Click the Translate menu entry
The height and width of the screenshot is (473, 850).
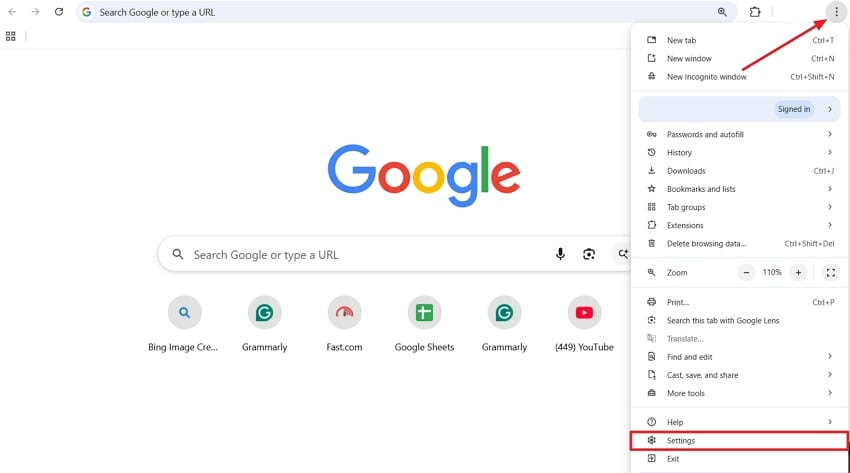coord(739,339)
